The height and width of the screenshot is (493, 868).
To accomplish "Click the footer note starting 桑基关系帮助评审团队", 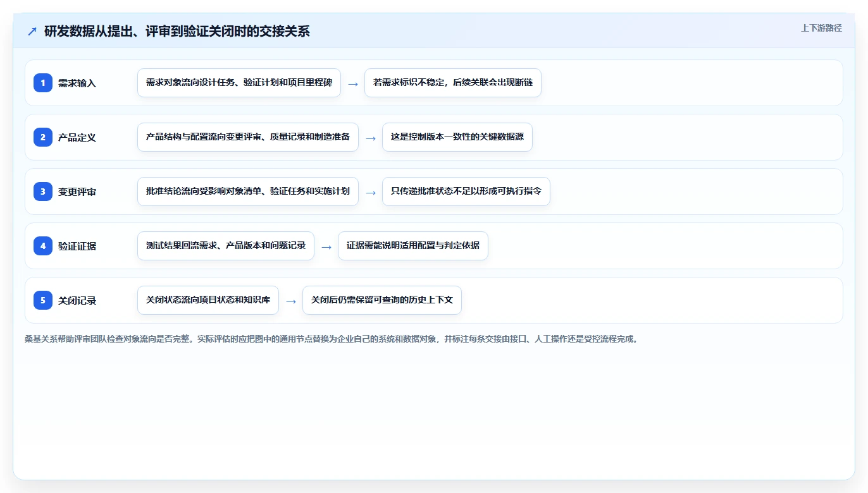I will [x=333, y=339].
